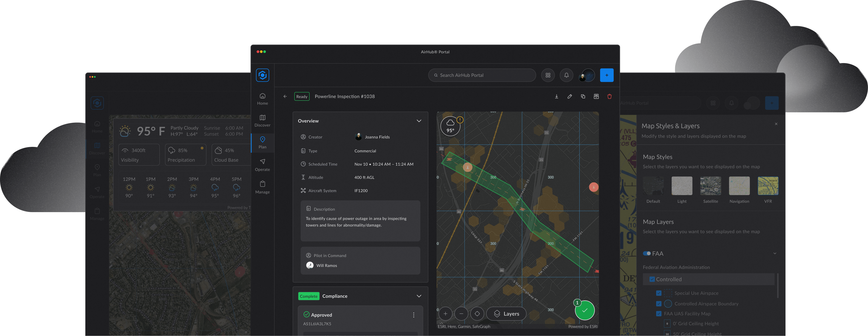Delete the mission with the red trash icon
This screenshot has width=868, height=336.
click(610, 96)
